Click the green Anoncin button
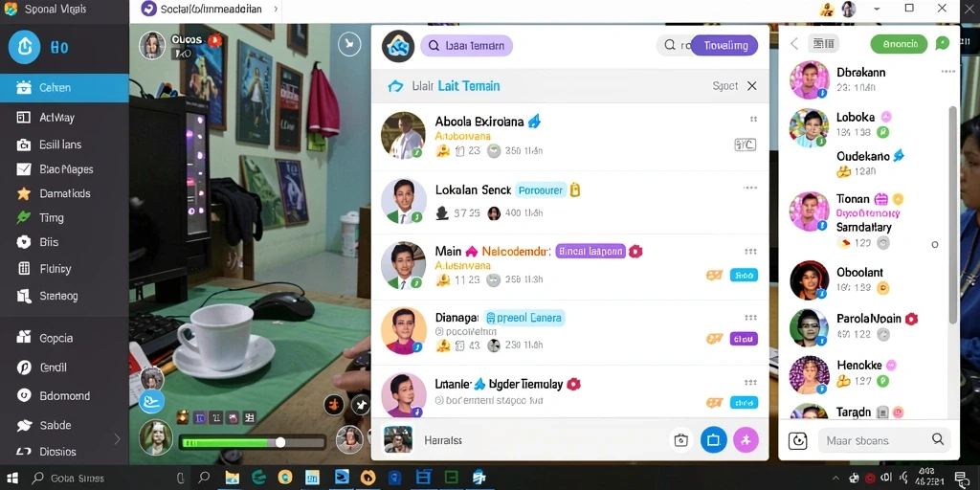The height and width of the screenshot is (490, 980). click(x=900, y=44)
